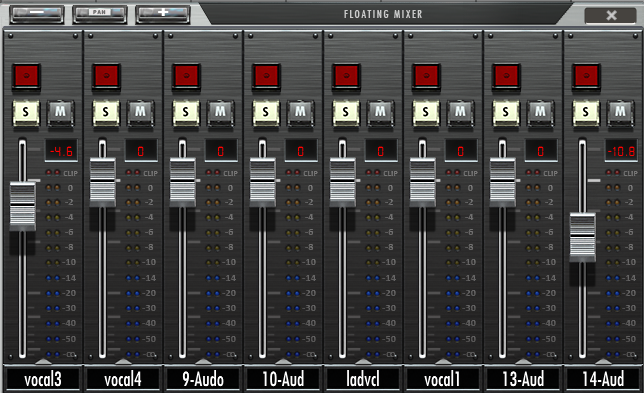Select the ladvcl track name label
Screen dimensions: 644x393
pyautogui.click(x=363, y=379)
